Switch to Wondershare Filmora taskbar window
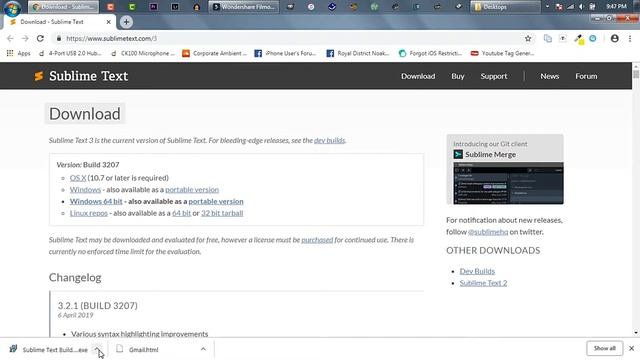The height and width of the screenshot is (360, 640). 244,7
